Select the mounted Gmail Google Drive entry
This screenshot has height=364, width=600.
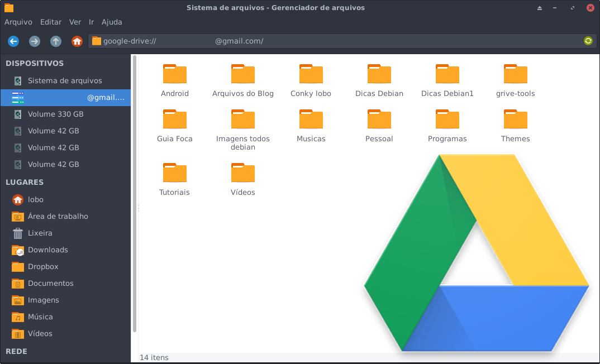[x=66, y=97]
